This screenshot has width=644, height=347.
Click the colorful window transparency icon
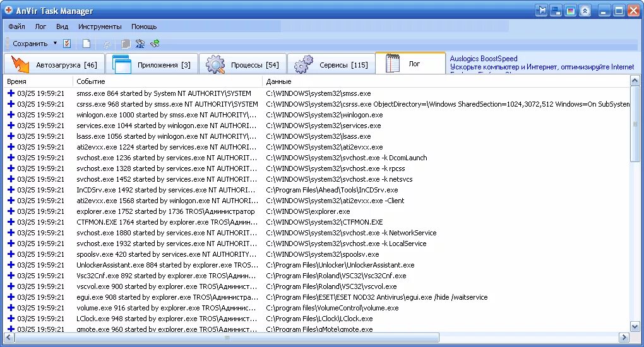tap(571, 11)
